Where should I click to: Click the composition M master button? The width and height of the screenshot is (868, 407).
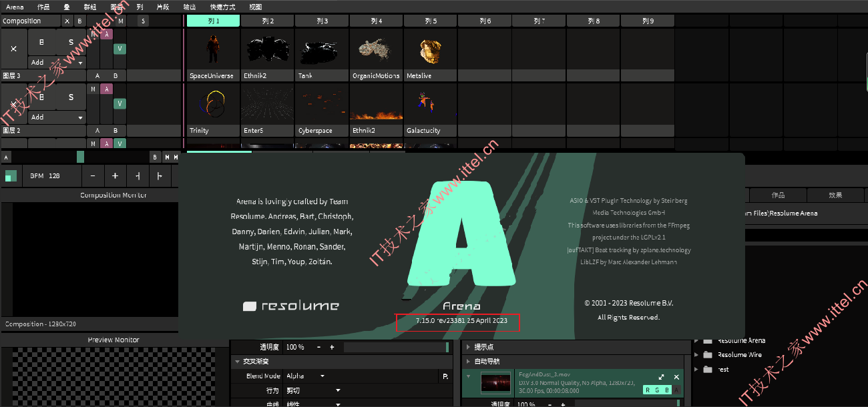pyautogui.click(x=121, y=21)
